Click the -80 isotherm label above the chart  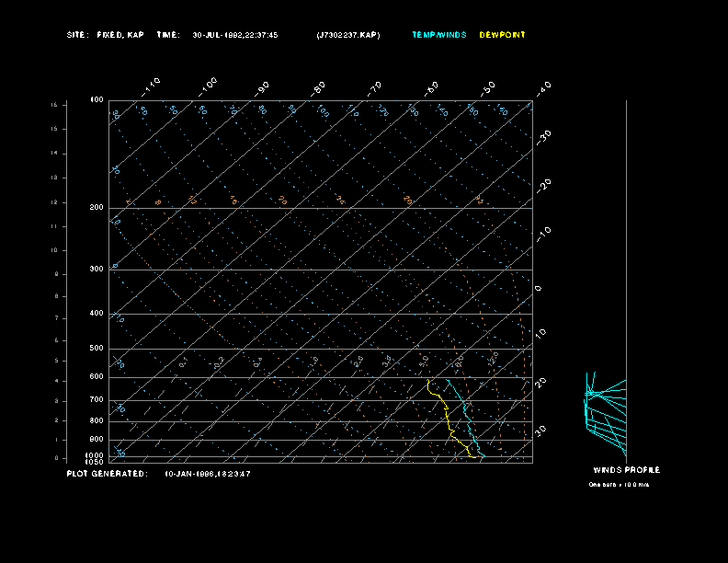[x=319, y=87]
